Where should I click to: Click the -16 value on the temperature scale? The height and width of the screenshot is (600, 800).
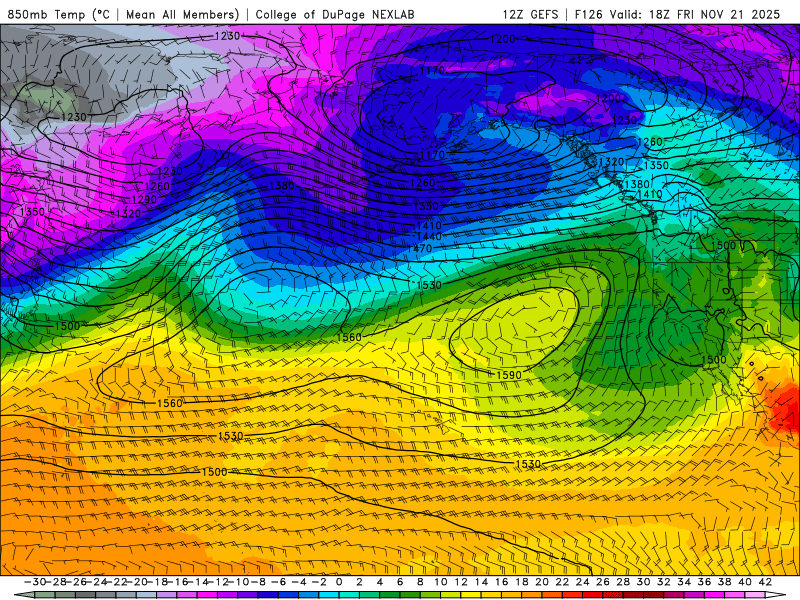point(177,582)
